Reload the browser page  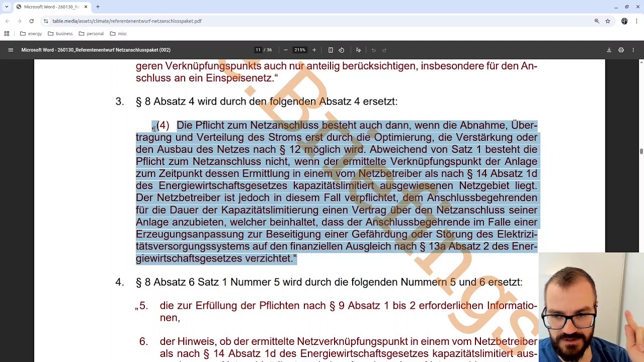[31, 21]
